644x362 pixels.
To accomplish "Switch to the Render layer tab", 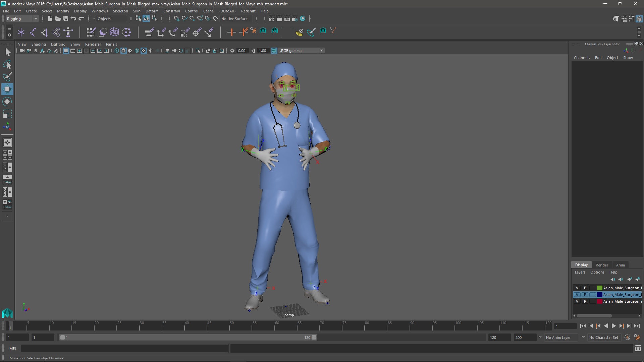I will click(x=602, y=265).
